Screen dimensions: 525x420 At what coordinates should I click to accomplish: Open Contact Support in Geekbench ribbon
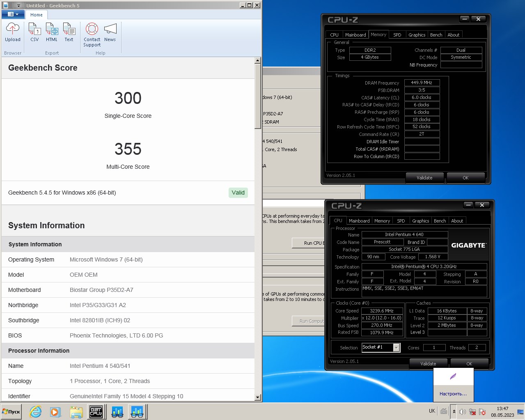tap(92, 35)
